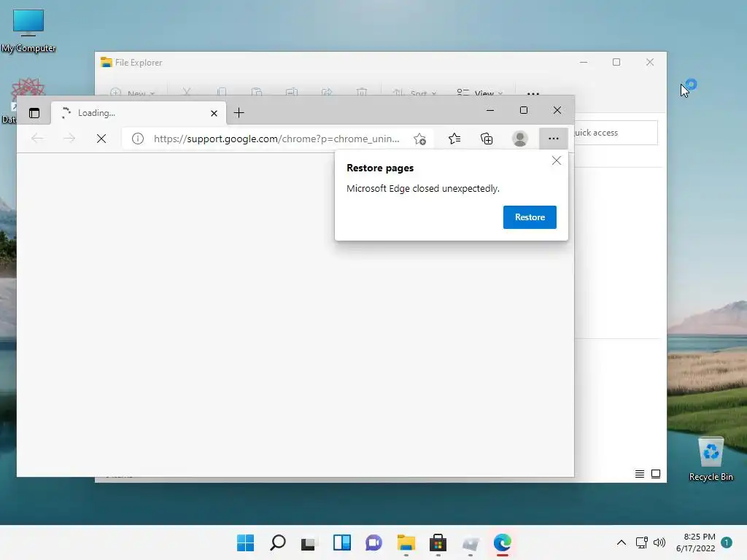This screenshot has height=560, width=747.
Task: Open taskbar Search
Action: click(x=278, y=542)
